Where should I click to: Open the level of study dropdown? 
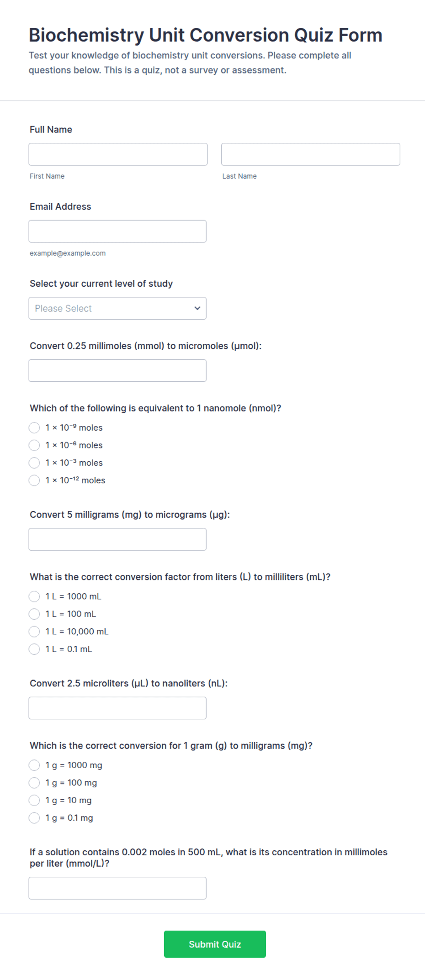(117, 308)
